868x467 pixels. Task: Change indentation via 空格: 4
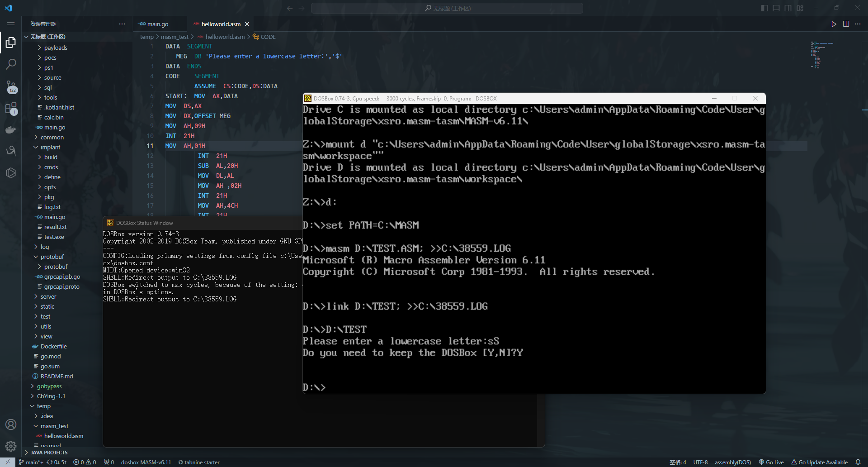(678, 462)
